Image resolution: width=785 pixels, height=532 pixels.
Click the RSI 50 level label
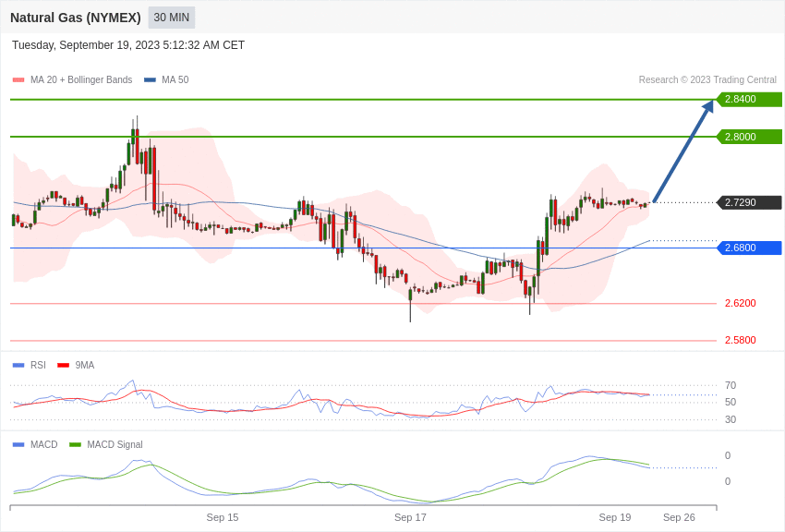[x=731, y=402]
